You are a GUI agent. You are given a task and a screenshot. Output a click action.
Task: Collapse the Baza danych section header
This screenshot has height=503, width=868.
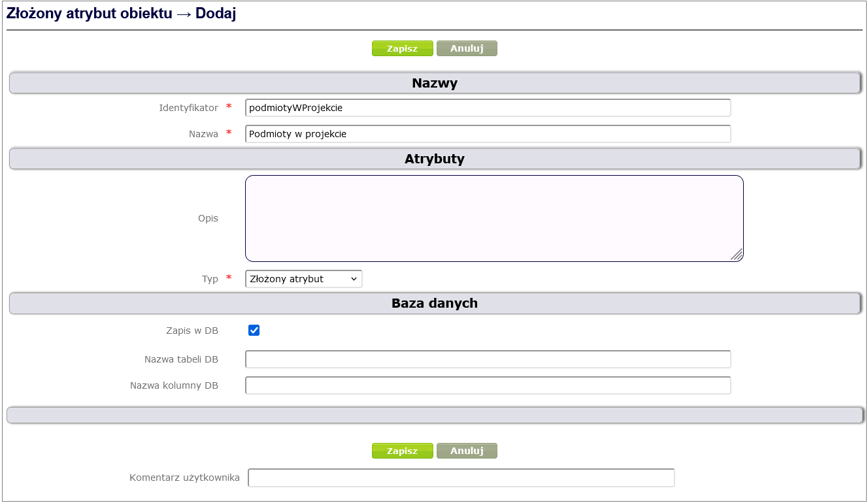[434, 303]
